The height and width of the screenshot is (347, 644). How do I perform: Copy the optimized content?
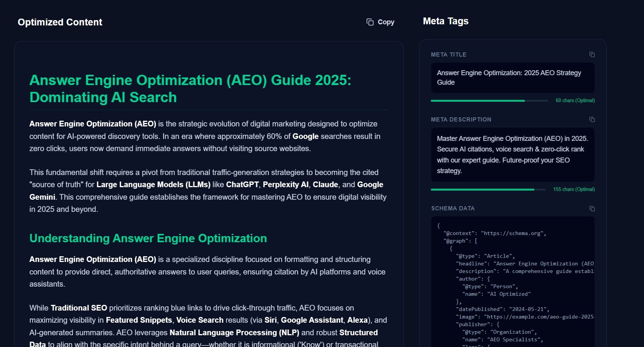click(x=380, y=22)
